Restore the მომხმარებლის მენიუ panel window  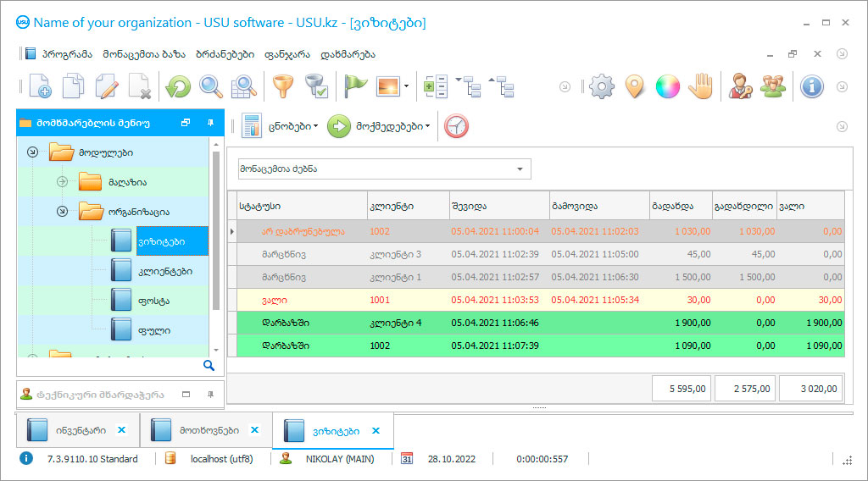(x=186, y=123)
